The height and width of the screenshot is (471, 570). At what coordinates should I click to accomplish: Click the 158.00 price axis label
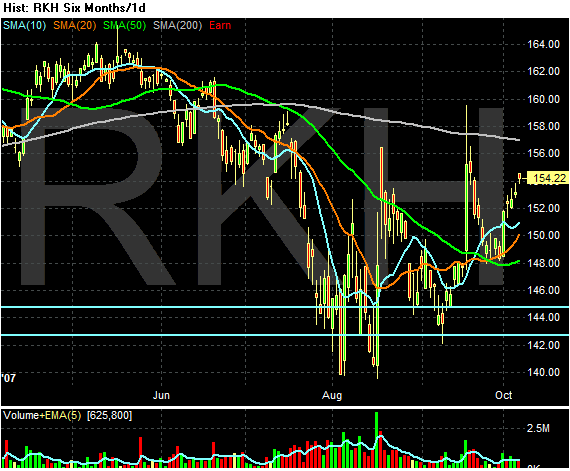pos(544,126)
